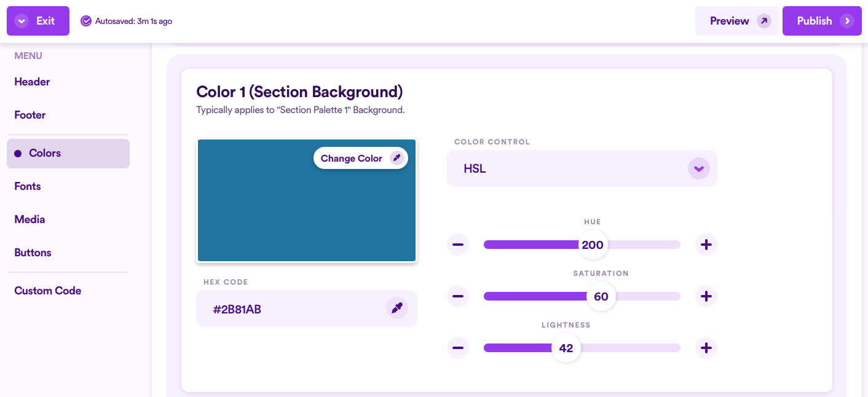This screenshot has width=868, height=397.
Task: Increase Saturation with the plus icon
Action: point(706,296)
